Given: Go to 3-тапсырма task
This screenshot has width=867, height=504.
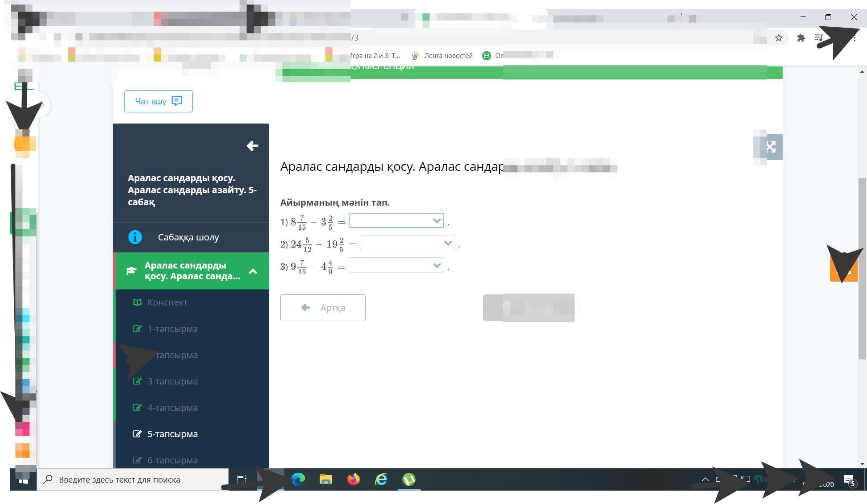Looking at the screenshot, I should click(172, 381).
